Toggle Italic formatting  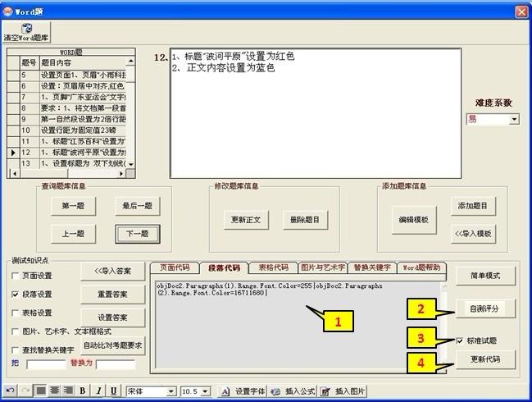click(x=98, y=391)
